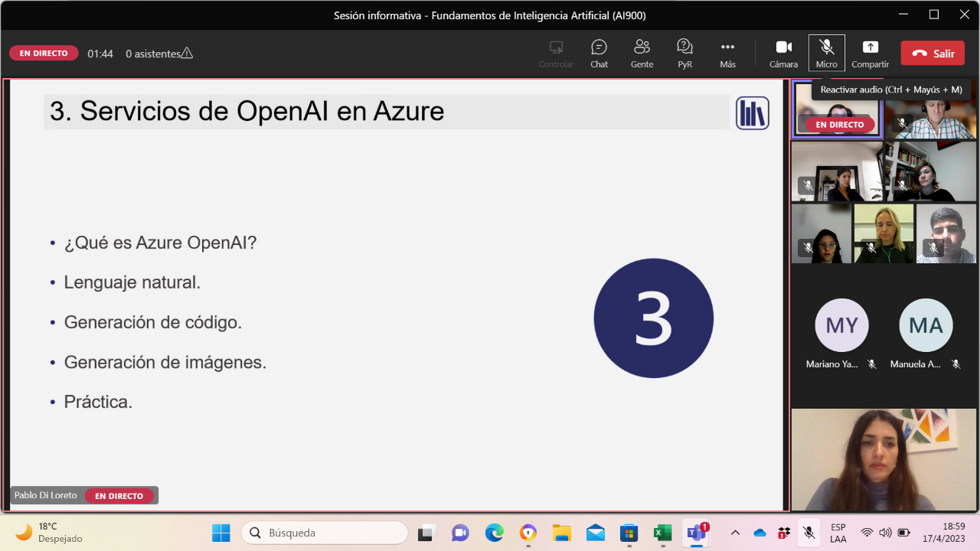The image size is (980, 551).
Task: Click bullet 'Generación de imágenes.'
Action: 165,362
